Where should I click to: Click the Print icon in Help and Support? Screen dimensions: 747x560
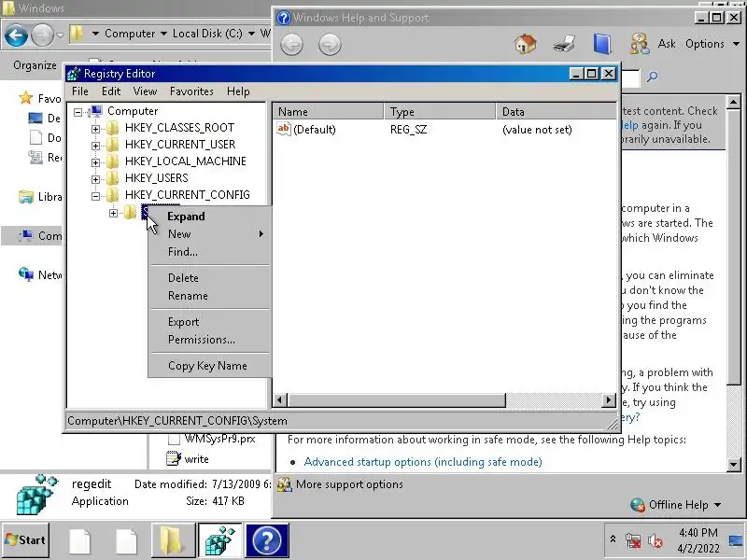pyautogui.click(x=564, y=44)
